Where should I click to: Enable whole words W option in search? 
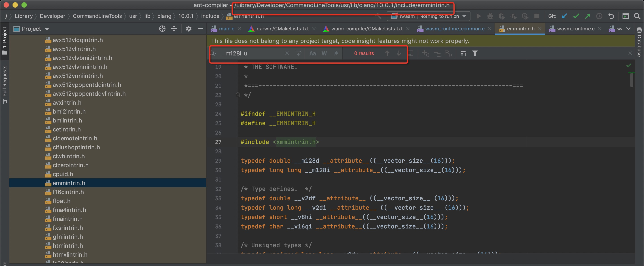324,53
